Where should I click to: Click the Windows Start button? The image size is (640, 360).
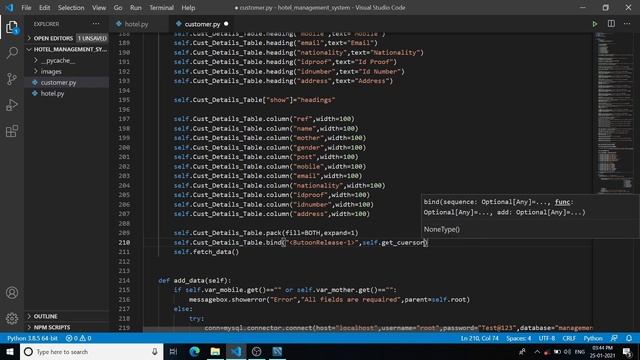pos(10,351)
